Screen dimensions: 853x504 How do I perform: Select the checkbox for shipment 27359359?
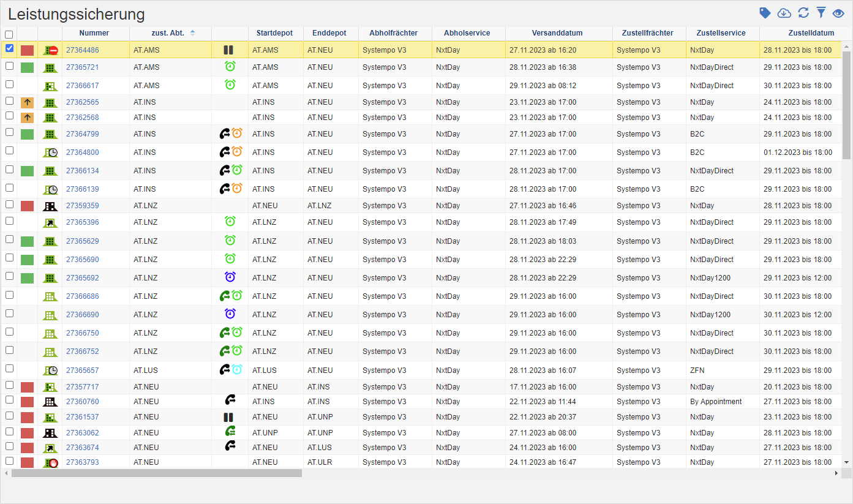(9, 204)
